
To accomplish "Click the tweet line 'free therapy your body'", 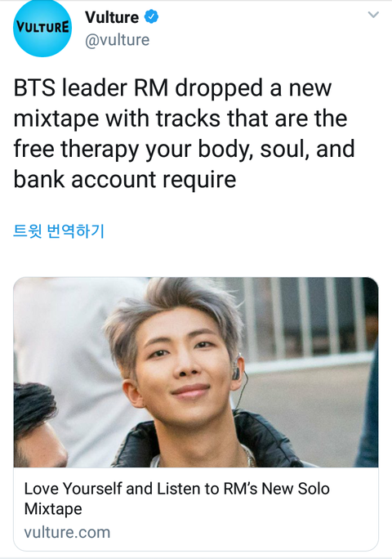I will point(185,149).
